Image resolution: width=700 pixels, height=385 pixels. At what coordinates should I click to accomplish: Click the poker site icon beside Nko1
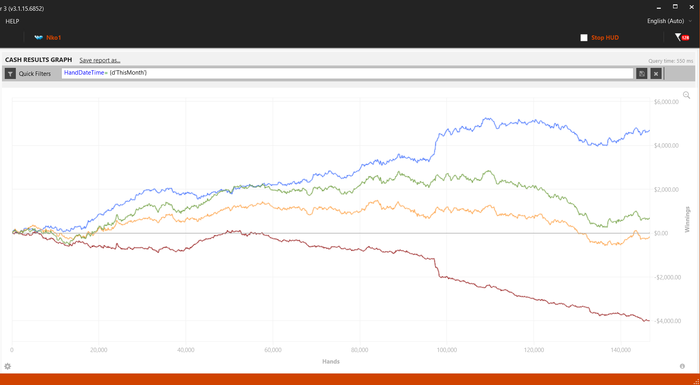pos(38,38)
